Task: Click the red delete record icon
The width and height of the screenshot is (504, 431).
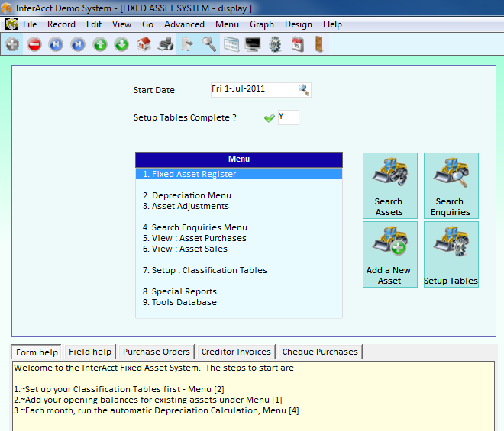Action: tap(34, 44)
